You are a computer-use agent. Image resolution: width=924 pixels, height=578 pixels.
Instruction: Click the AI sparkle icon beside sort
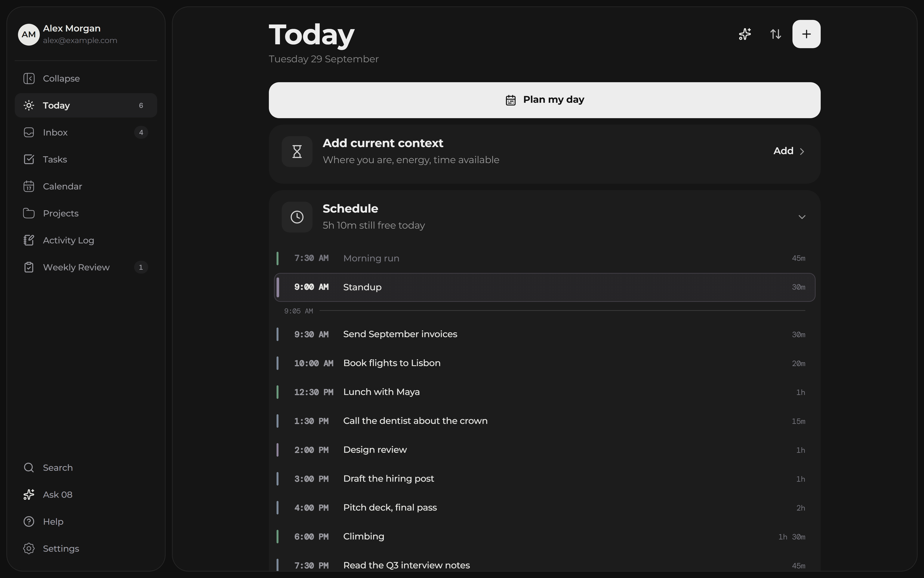(745, 34)
